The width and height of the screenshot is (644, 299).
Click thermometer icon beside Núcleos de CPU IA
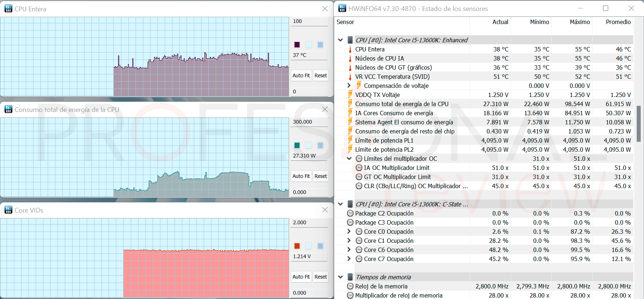point(350,58)
